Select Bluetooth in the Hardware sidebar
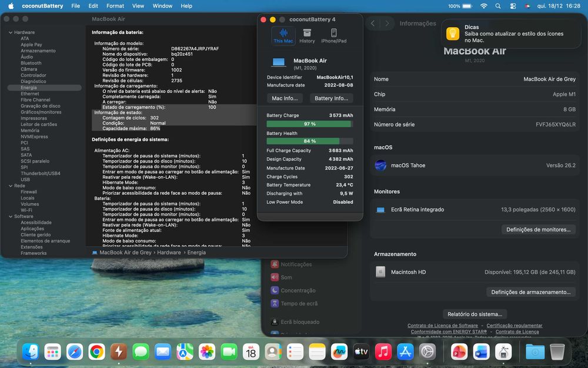 31,63
